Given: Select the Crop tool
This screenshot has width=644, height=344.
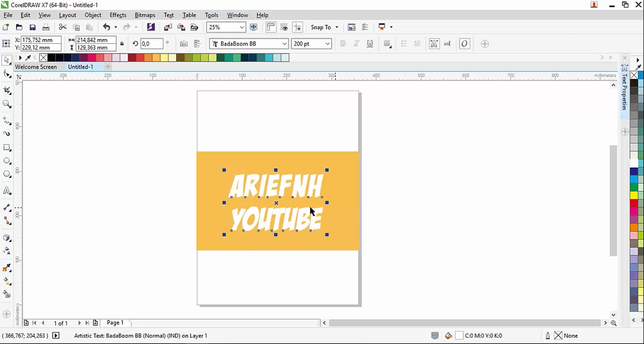Looking at the screenshot, I should coord(7,91).
